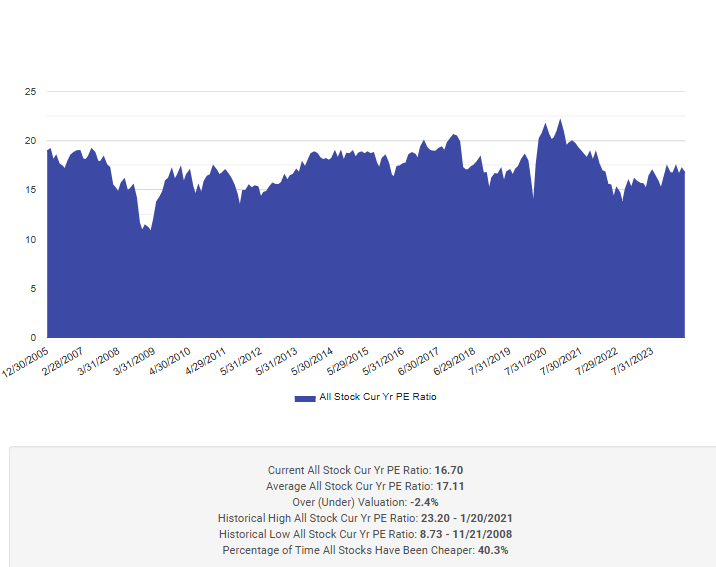This screenshot has height=567, width=716.
Task: Click the x-axis date 7/30/2021
Action: tap(561, 361)
